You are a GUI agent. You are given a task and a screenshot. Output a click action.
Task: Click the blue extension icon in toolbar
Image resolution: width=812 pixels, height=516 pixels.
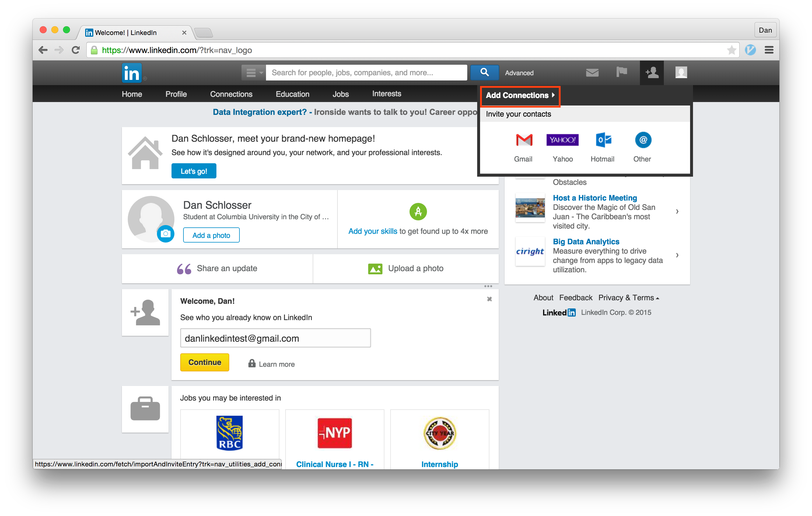pos(750,50)
